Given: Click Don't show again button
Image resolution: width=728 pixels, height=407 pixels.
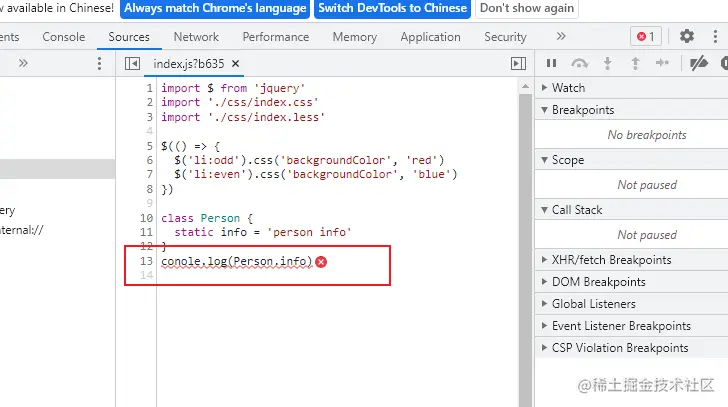Looking at the screenshot, I should tap(527, 8).
